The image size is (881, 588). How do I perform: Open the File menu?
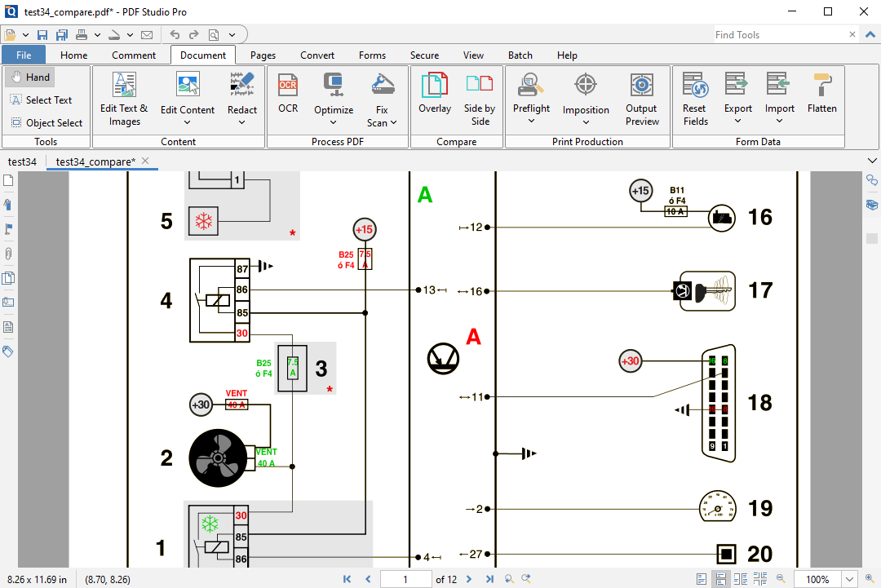pyautogui.click(x=24, y=55)
